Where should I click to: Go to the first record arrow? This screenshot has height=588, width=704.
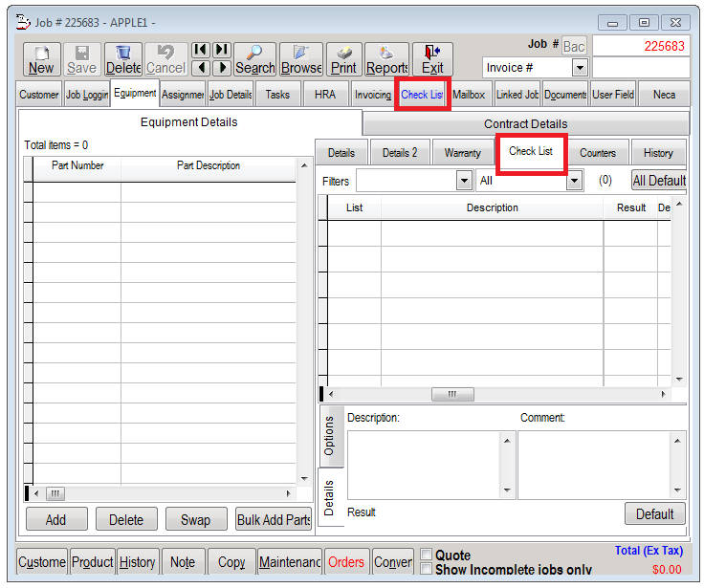tap(200, 50)
